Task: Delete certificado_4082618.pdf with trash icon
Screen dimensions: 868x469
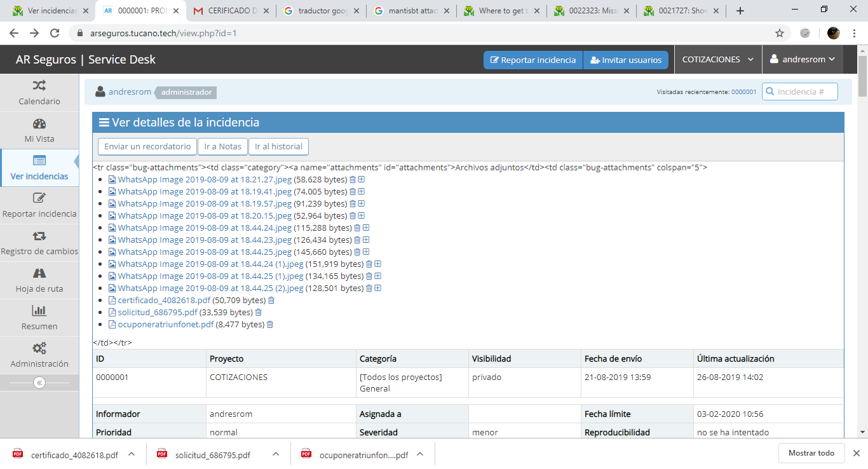Action: coord(271,301)
